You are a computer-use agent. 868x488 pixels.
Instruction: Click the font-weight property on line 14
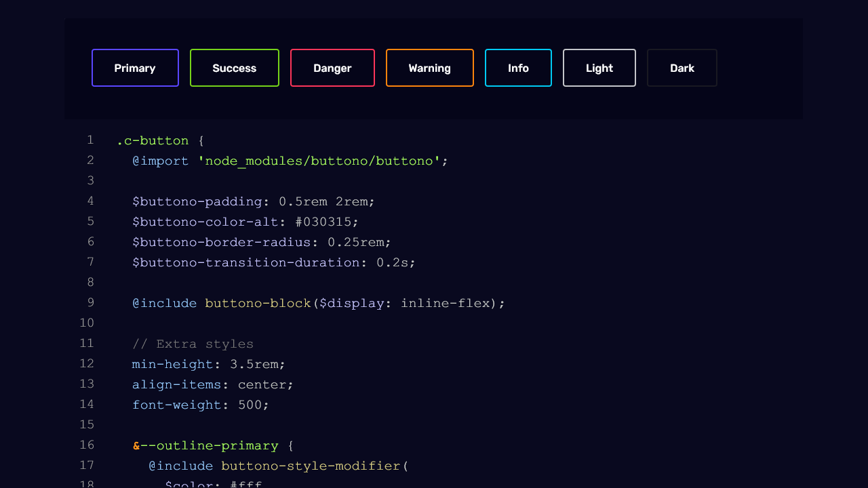(176, 405)
